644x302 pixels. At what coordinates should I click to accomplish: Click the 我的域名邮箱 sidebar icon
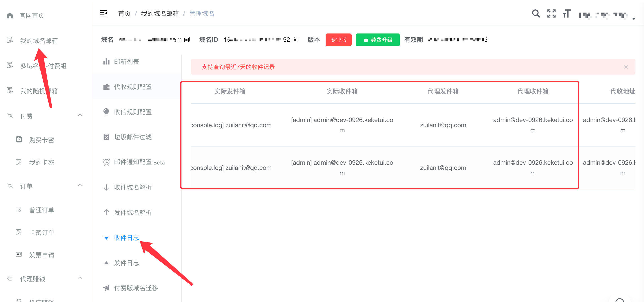[x=10, y=40]
